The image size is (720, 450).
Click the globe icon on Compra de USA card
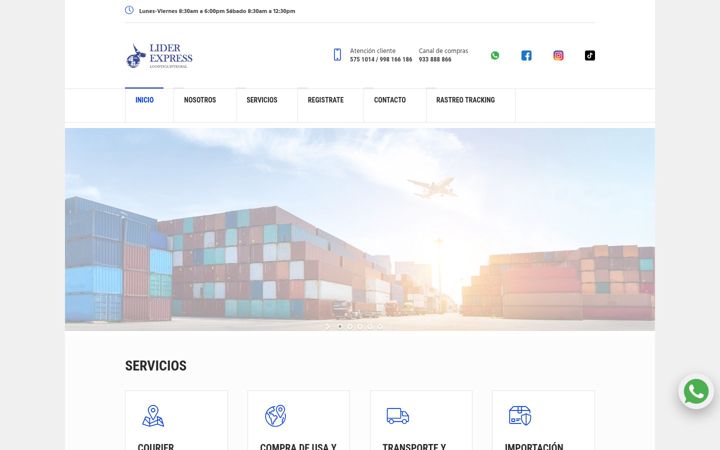pyautogui.click(x=276, y=416)
